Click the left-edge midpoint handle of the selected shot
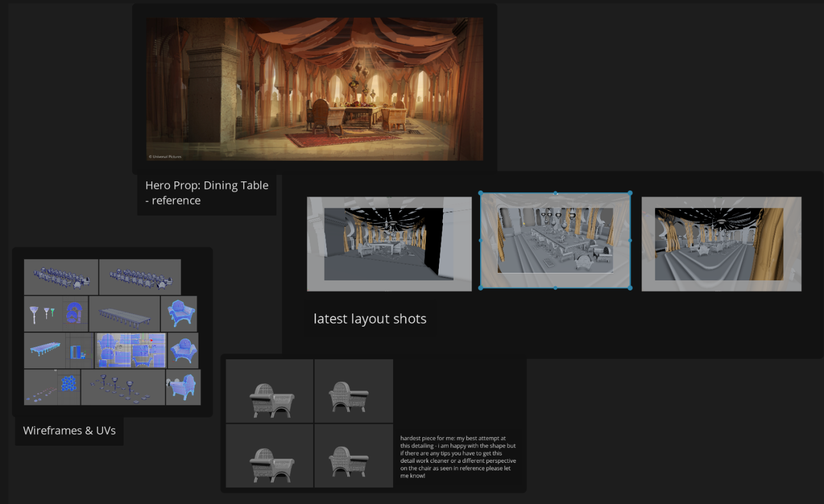Viewport: 824px width, 504px height. coord(481,240)
